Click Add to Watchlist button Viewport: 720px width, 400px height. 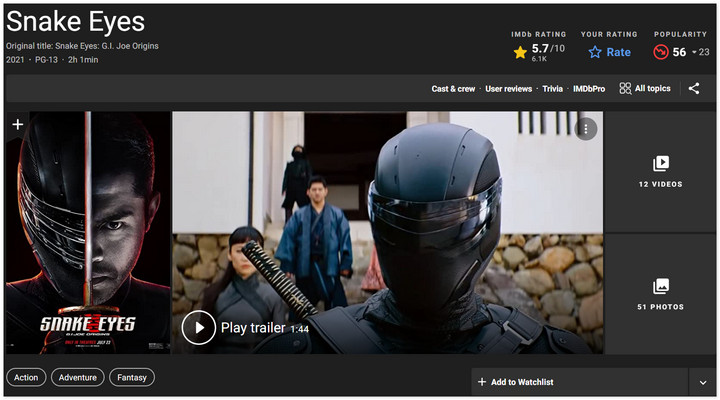(x=579, y=382)
